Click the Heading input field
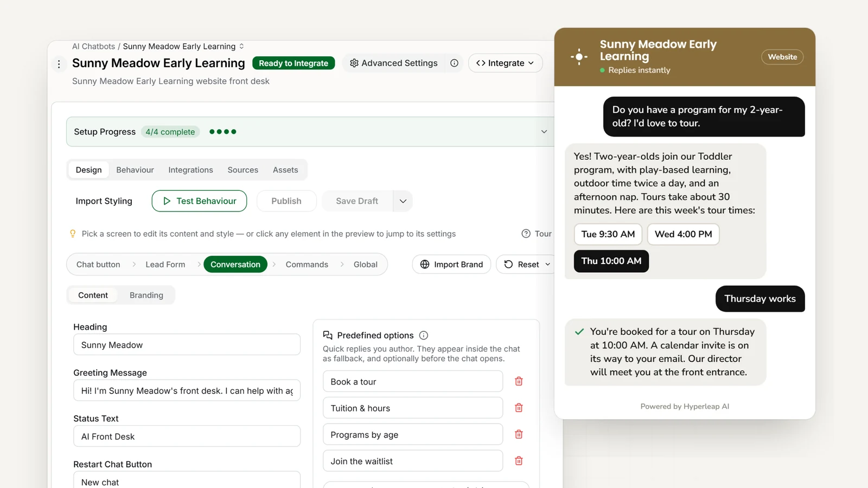Screen dimensions: 868x488 pos(187,345)
